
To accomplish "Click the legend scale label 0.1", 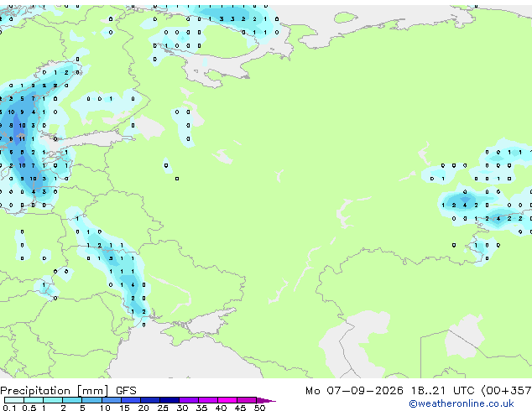I will coord(9,408).
